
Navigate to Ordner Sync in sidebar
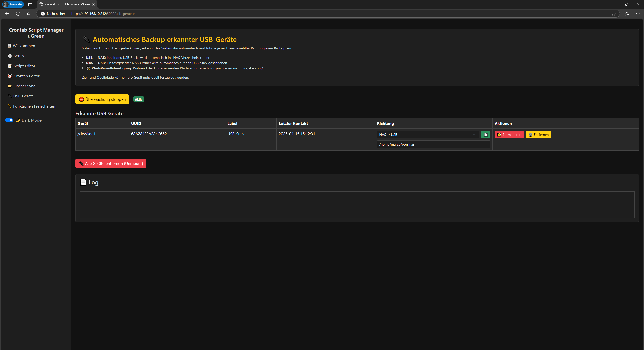pyautogui.click(x=22, y=86)
